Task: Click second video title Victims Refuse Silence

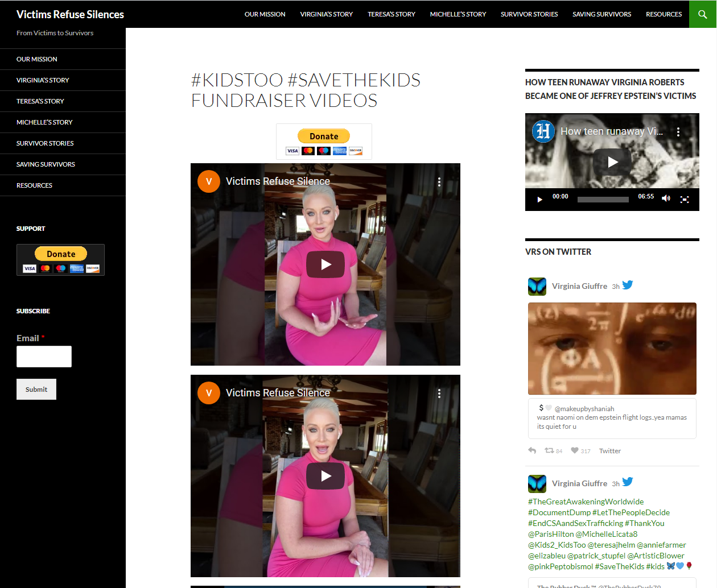Action: pos(278,393)
